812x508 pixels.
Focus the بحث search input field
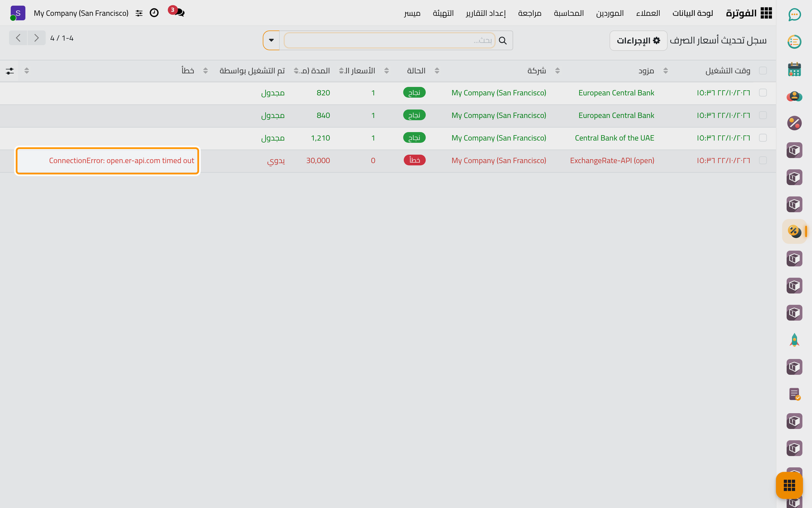(389, 41)
